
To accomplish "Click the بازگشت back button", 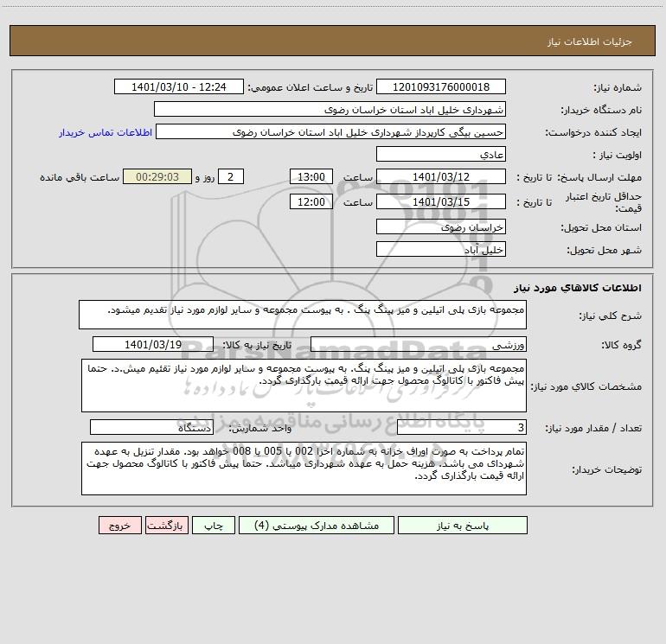I will pyautogui.click(x=166, y=525).
